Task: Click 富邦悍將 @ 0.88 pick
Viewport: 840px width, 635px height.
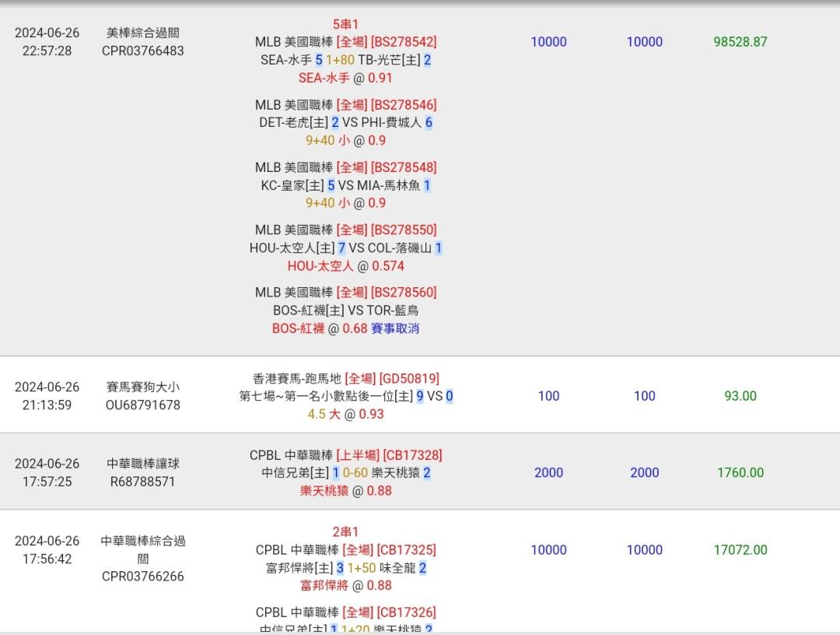Action: [x=345, y=586]
